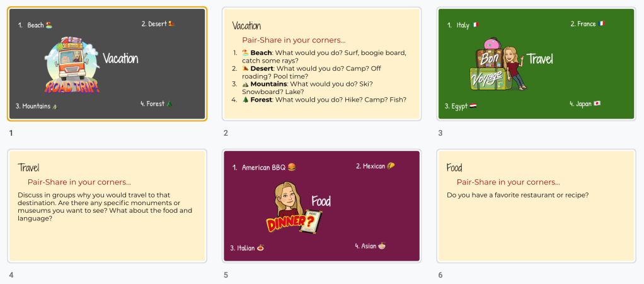
Task: Open the Travel Pair-Share discussion slide
Action: (x=106, y=206)
